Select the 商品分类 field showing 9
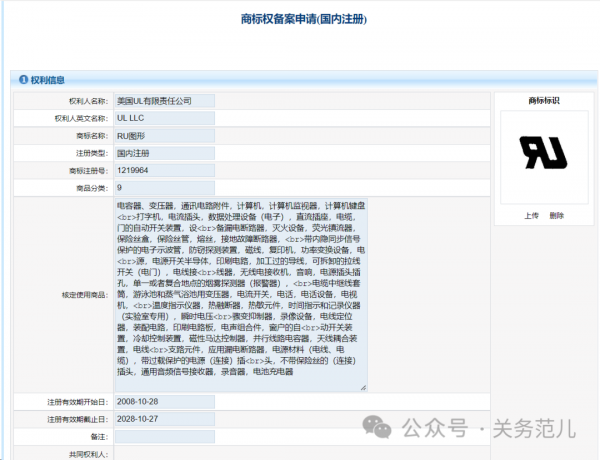 (164, 187)
